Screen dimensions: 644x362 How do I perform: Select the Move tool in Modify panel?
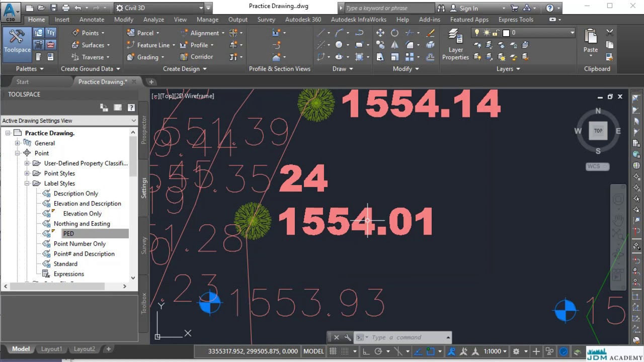pos(380,33)
